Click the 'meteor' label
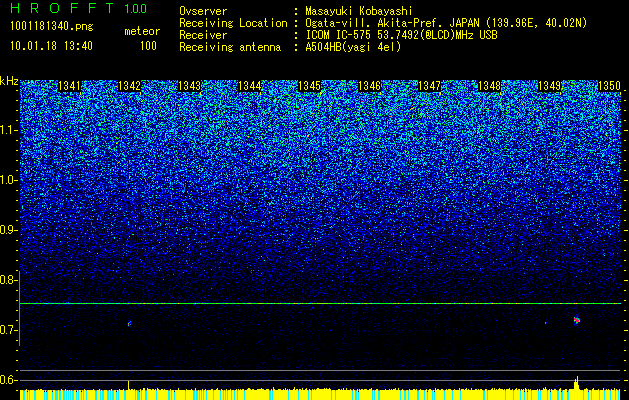Screen dimensions: 629x400 click(x=142, y=31)
